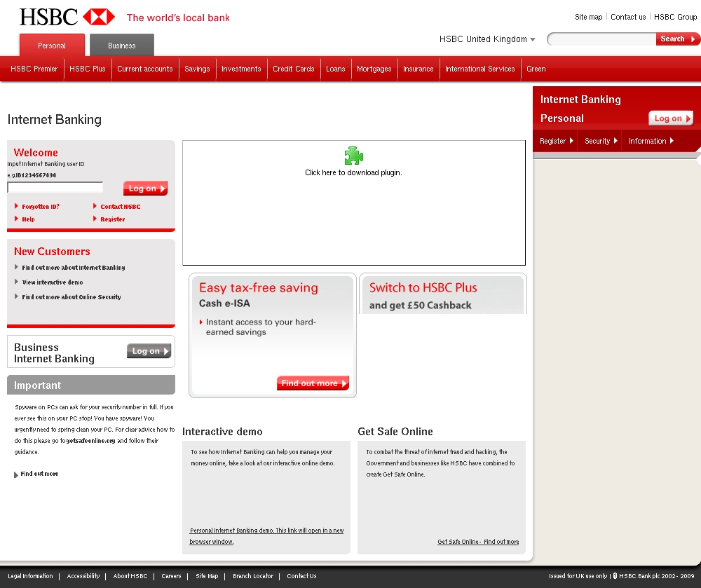This screenshot has width=701, height=588.
Task: Open HSBC Plus menu item
Action: [x=88, y=69]
